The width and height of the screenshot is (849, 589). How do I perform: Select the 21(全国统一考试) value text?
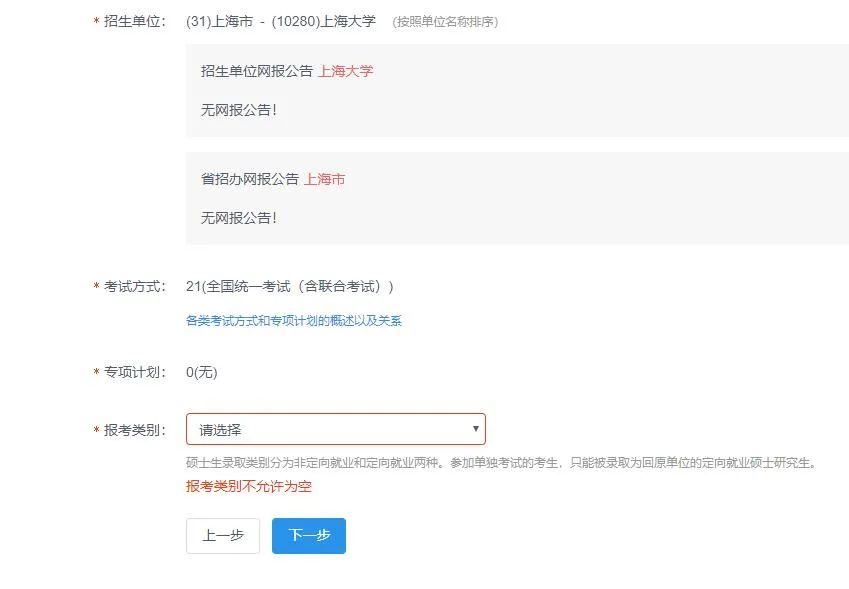tap(289, 287)
